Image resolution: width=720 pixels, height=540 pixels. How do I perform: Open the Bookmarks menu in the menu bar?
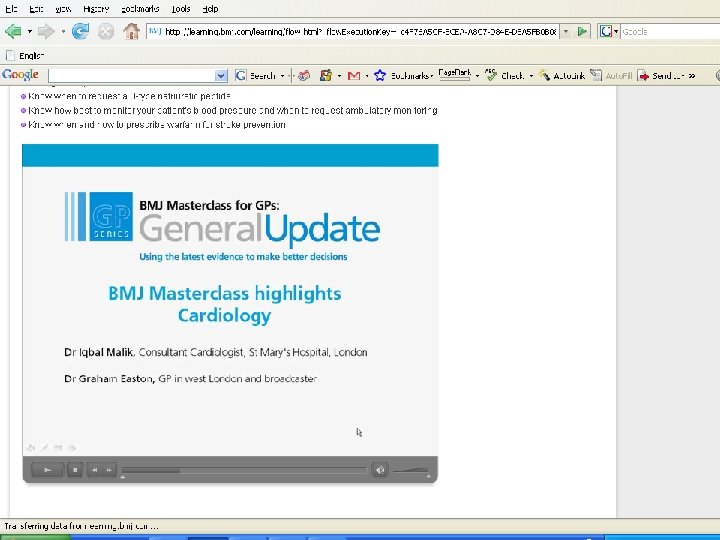(x=140, y=9)
